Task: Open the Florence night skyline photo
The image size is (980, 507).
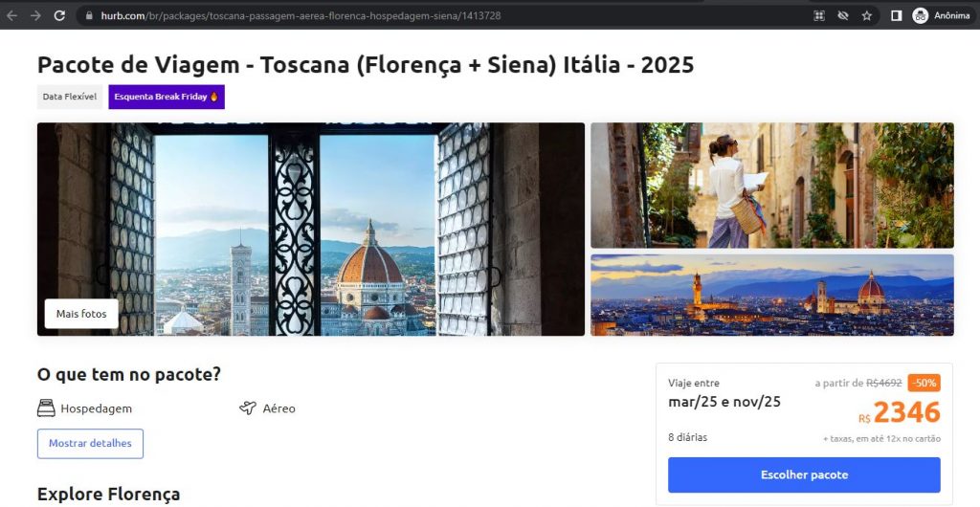Action: pos(771,295)
